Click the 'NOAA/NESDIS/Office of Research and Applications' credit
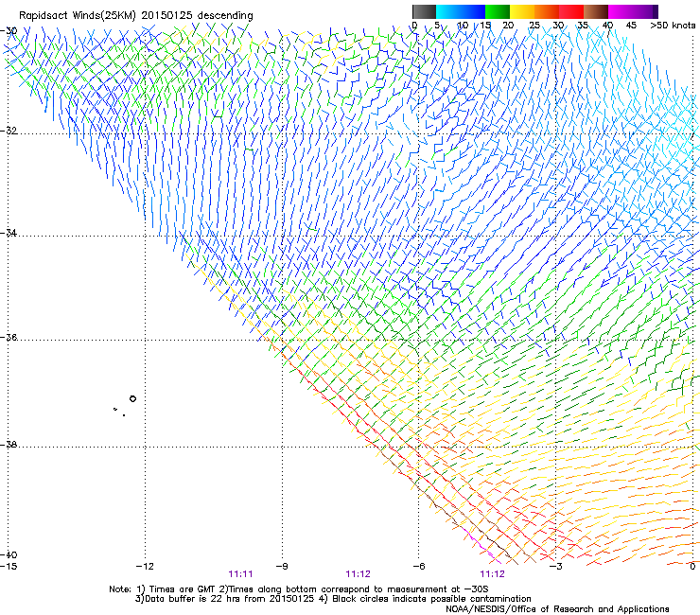This screenshot has height=615, width=700. click(557, 609)
